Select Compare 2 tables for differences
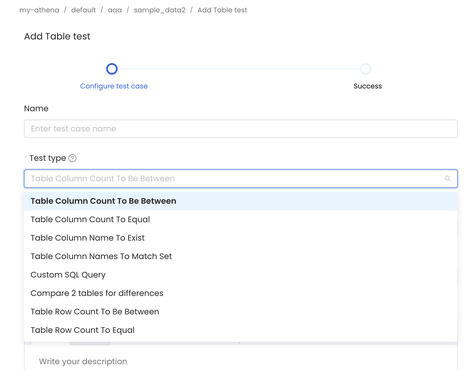The width and height of the screenshot is (469, 370). [241, 293]
